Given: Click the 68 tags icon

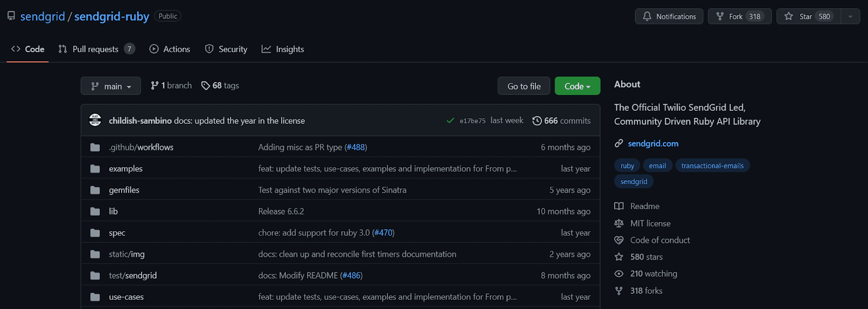Looking at the screenshot, I should pos(206,86).
